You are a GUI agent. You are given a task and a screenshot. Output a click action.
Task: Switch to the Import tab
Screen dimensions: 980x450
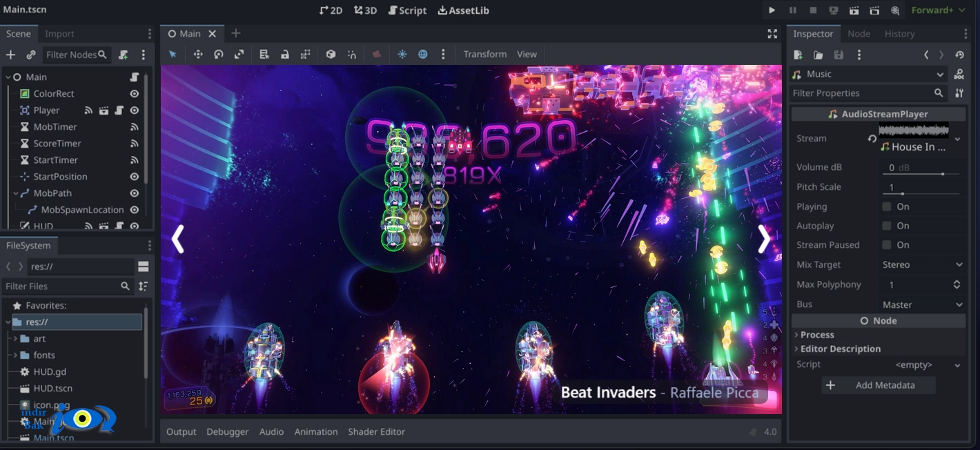coord(59,33)
